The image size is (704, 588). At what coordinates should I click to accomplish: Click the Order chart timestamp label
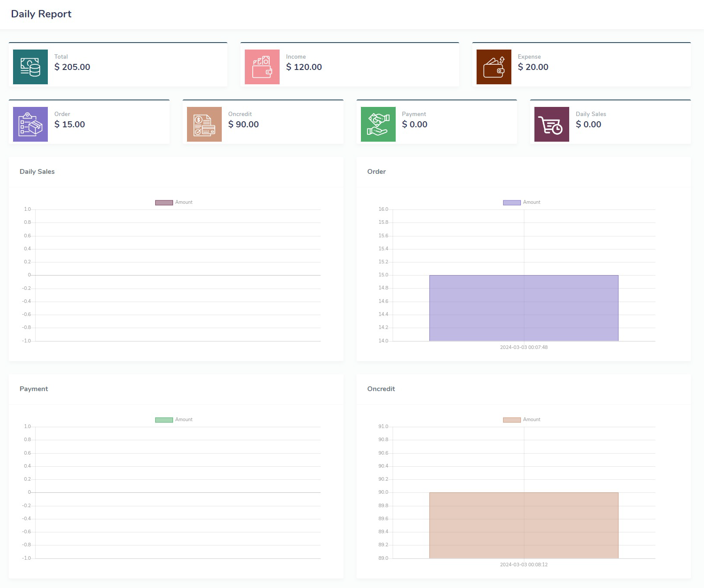524,347
